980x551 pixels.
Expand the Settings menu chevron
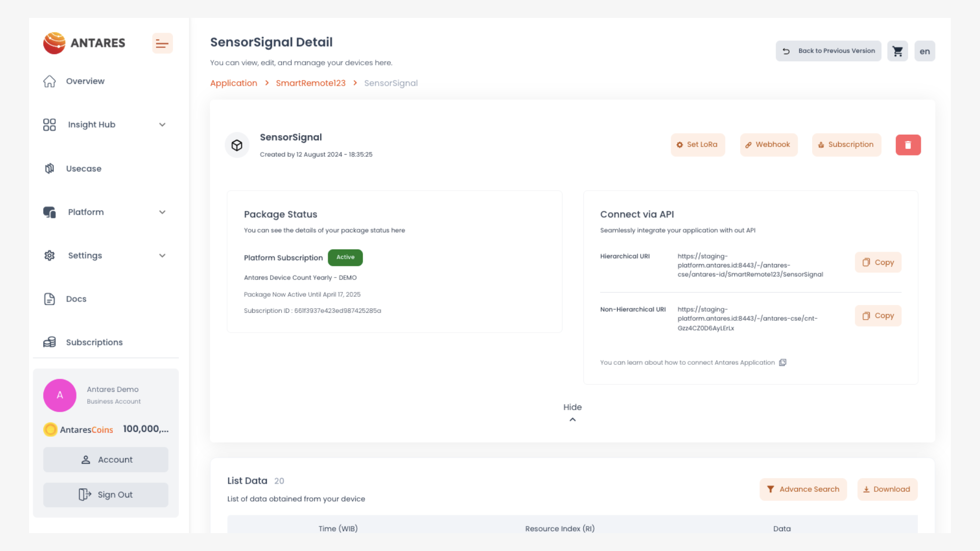pos(162,256)
